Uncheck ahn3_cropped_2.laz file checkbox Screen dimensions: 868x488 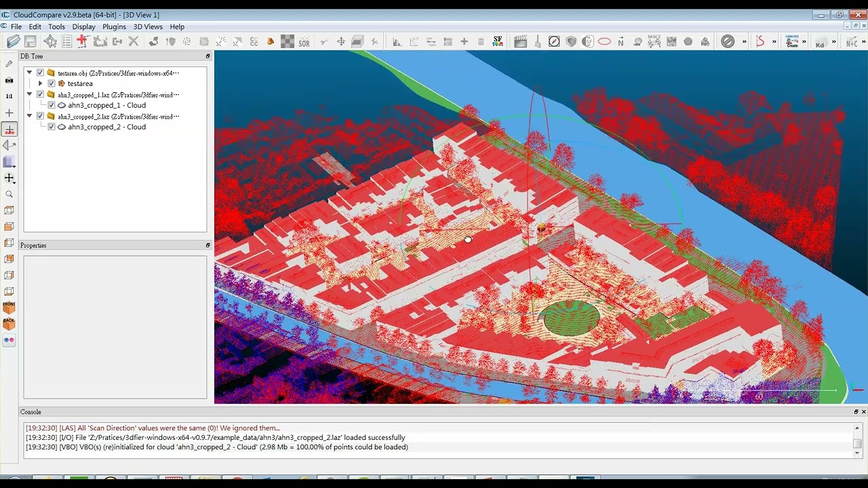click(x=40, y=116)
